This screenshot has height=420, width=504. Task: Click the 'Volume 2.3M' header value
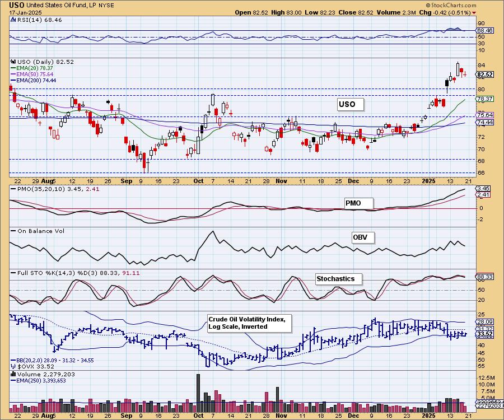[x=396, y=12]
